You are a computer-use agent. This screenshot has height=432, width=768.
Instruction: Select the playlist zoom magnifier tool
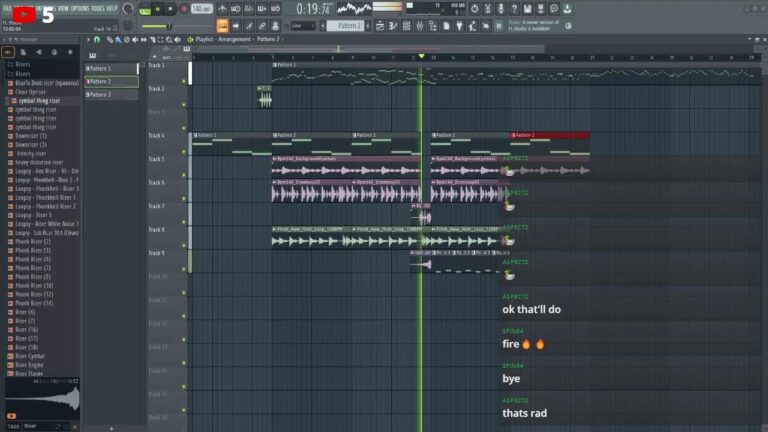coord(169,40)
